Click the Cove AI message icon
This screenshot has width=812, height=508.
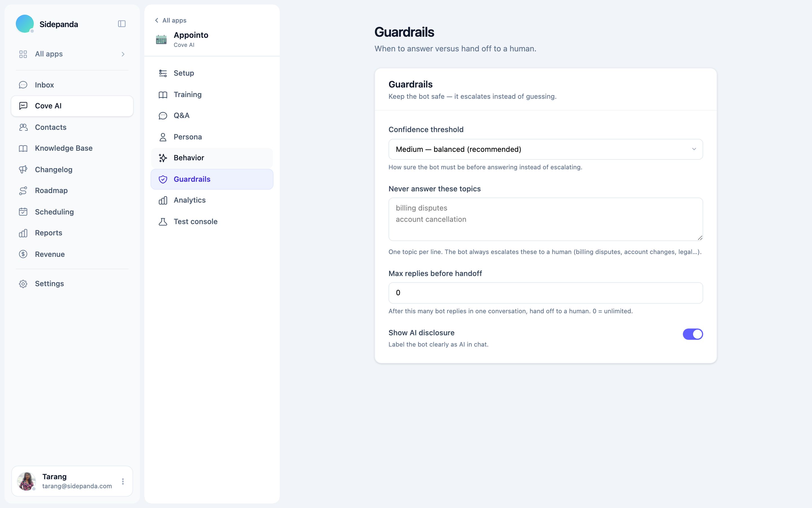(x=23, y=106)
